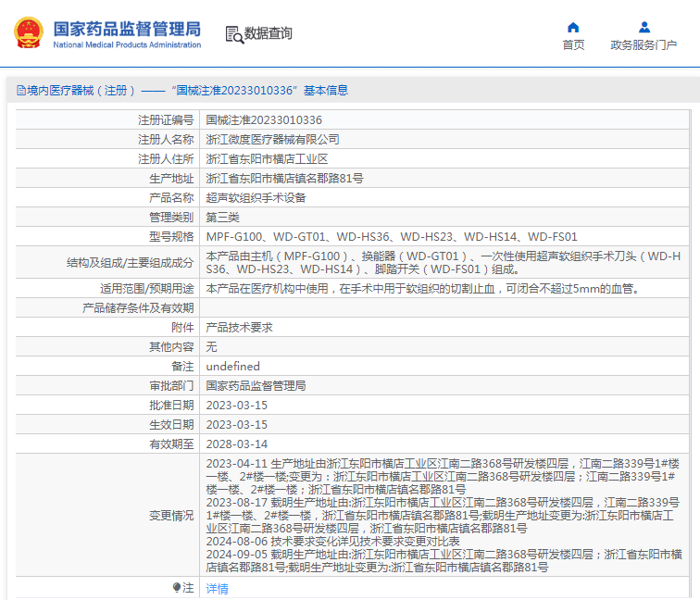This screenshot has width=700, height=600.
Task: Select the MPF-G100、WD-GT01 model list
Action: click(392, 237)
